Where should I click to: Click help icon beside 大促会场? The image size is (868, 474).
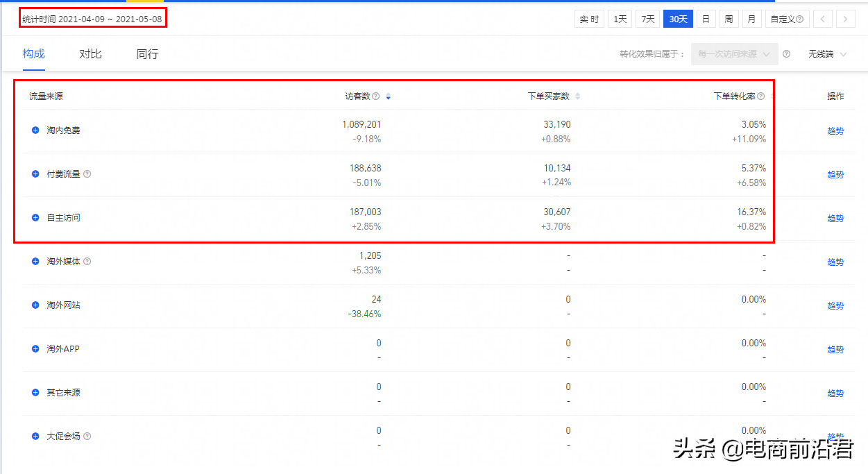[x=87, y=437]
